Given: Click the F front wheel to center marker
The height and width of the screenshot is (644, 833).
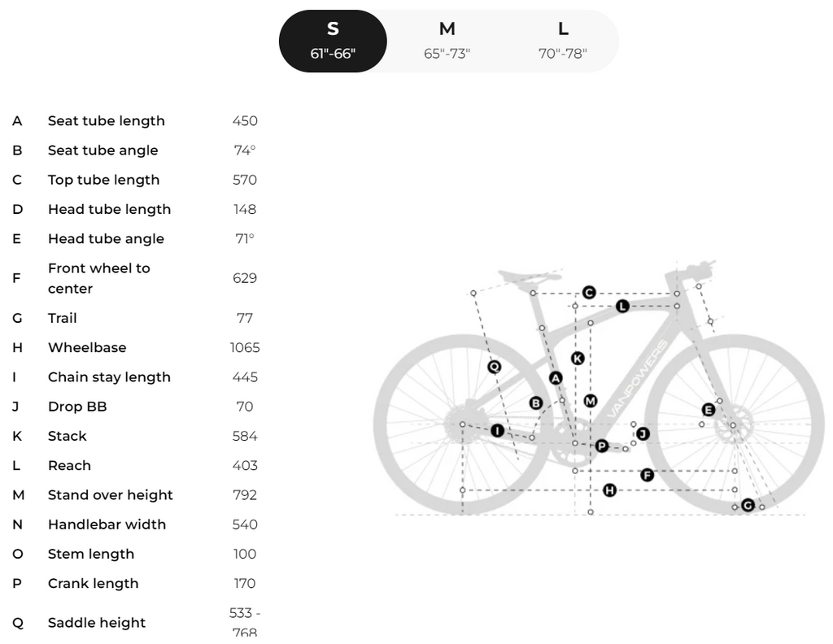Looking at the screenshot, I should tap(647, 475).
